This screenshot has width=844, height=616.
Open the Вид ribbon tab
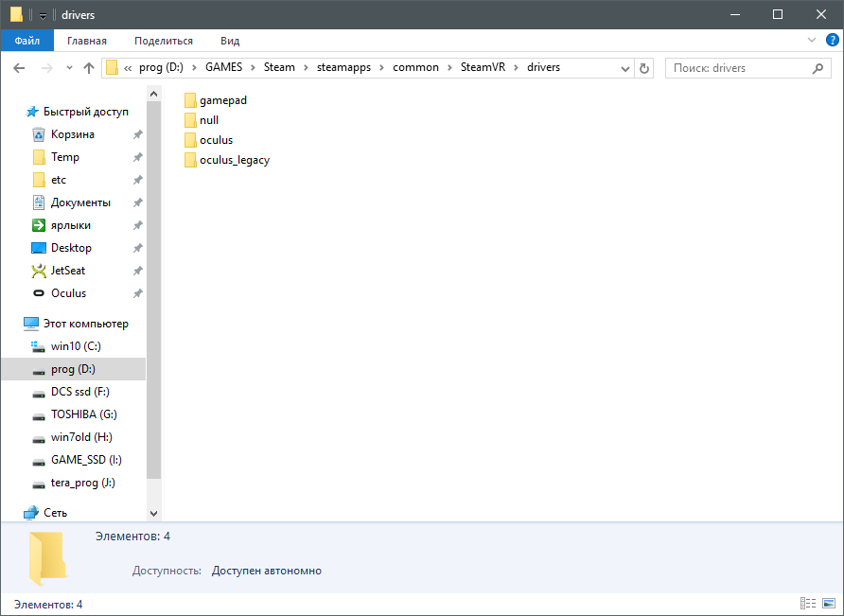point(230,41)
